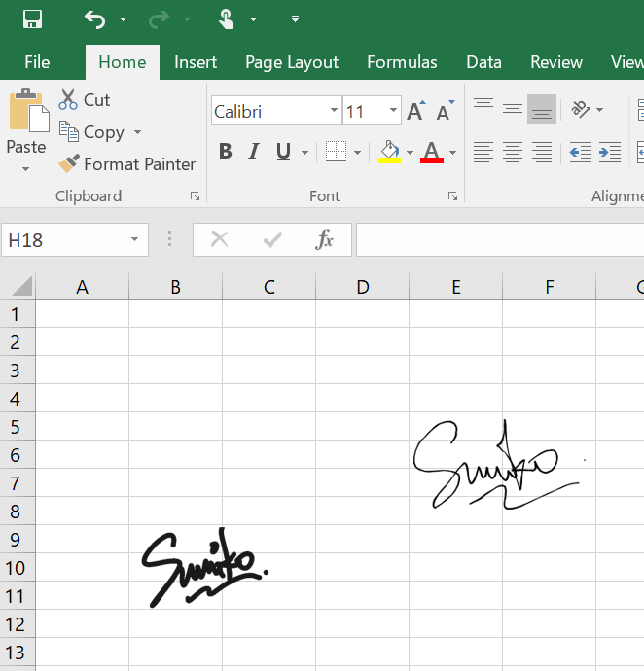644x671 pixels.
Task: Click the Copy button
Action: (x=92, y=132)
